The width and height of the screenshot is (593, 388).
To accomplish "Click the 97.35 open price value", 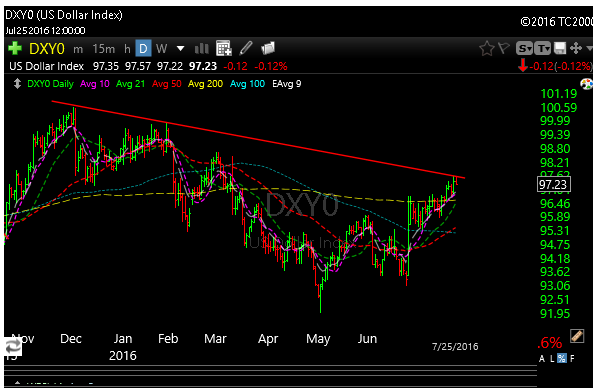I will pos(106,66).
